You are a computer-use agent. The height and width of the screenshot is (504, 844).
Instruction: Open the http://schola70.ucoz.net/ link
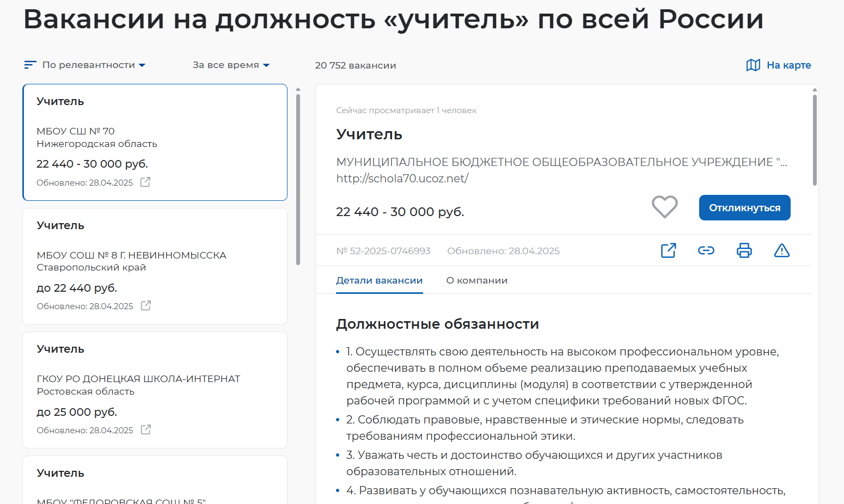[402, 179]
